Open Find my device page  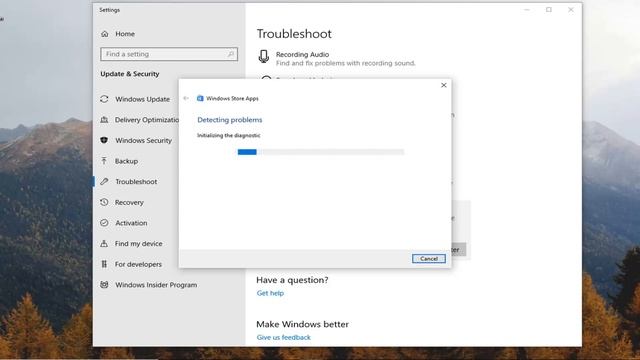[138, 244]
